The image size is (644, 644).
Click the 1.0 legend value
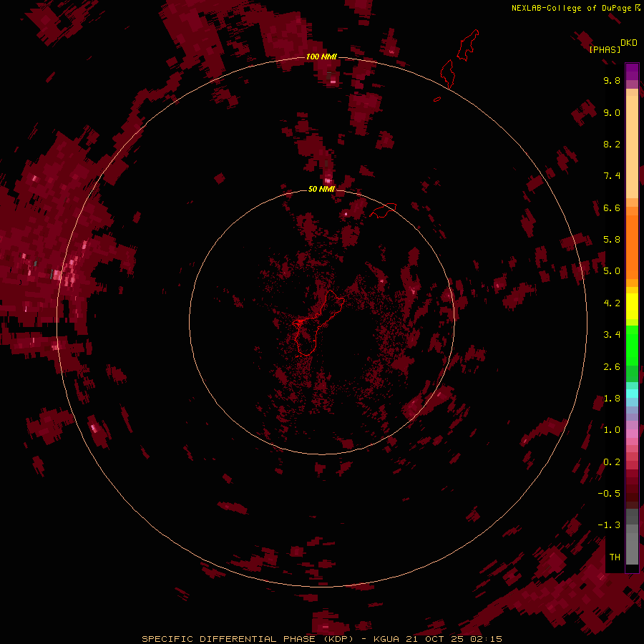tap(612, 430)
